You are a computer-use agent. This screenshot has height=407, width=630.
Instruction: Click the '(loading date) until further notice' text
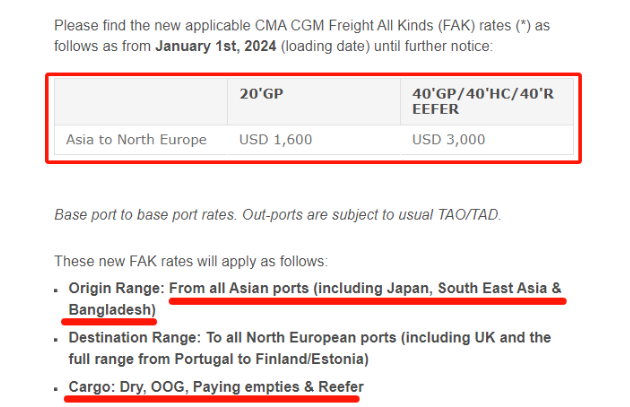tap(387, 46)
